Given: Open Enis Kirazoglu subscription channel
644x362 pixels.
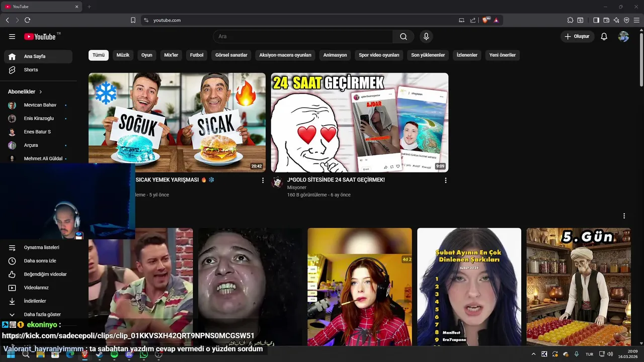Looking at the screenshot, I should (38, 119).
